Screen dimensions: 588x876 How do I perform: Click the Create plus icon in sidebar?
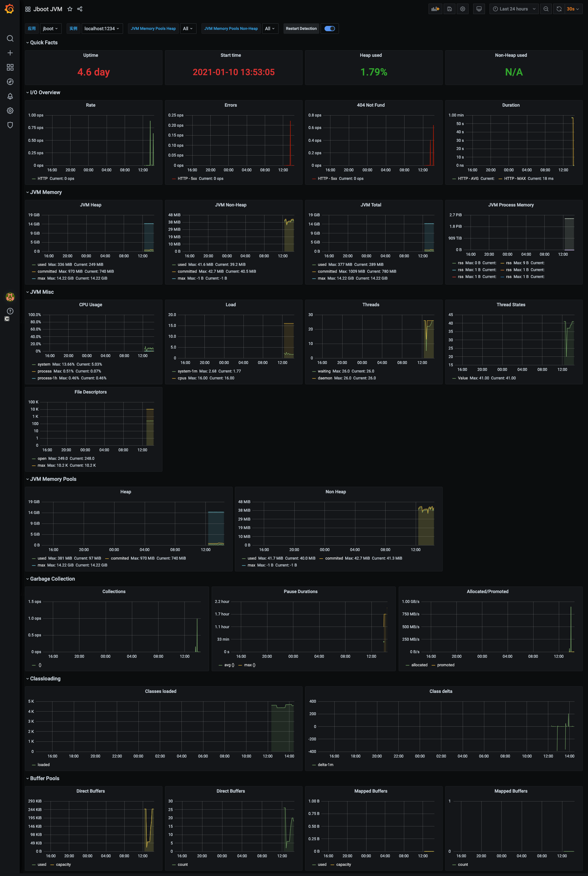10,53
